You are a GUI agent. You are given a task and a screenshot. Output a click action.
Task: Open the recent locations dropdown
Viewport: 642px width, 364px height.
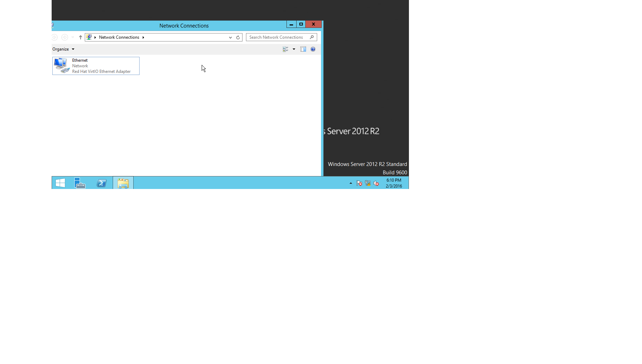click(73, 37)
